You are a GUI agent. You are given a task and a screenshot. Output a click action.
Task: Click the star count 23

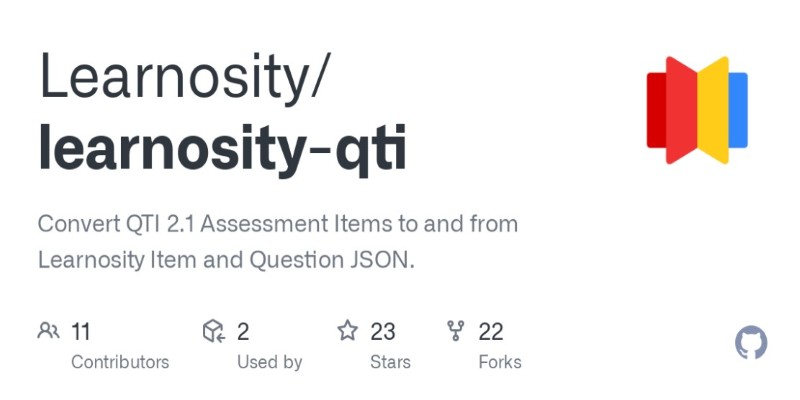383,332
